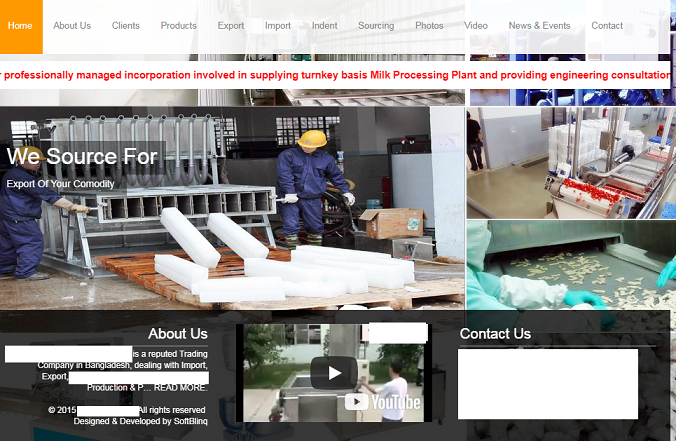Open the Photos gallery link
This screenshot has height=441, width=676.
point(429,26)
